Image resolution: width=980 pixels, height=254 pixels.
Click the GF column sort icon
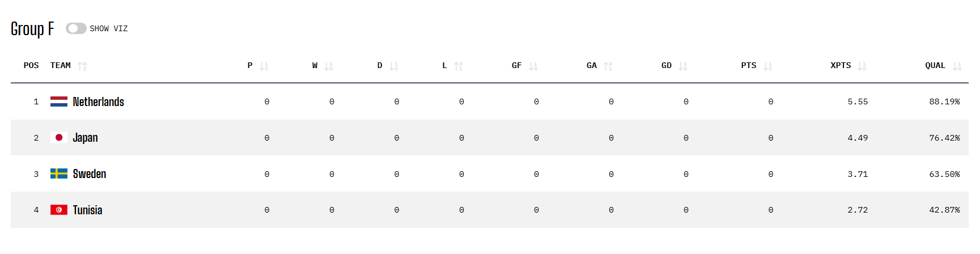[533, 66]
